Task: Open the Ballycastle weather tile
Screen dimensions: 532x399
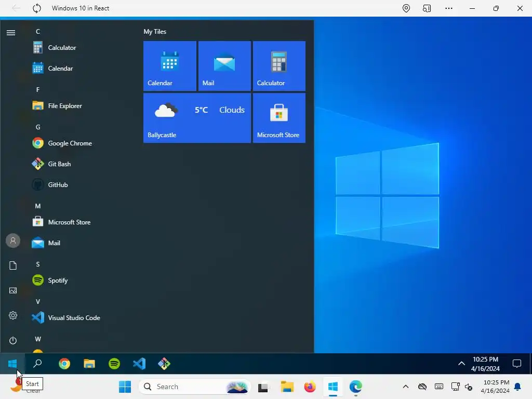Action: (197, 118)
